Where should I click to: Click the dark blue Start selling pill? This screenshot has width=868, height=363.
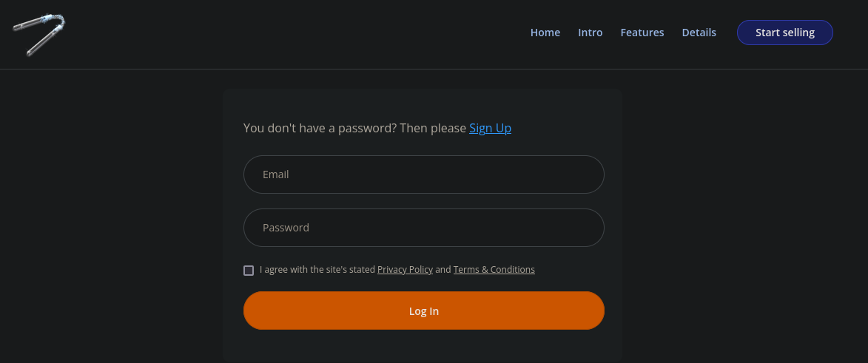785,33
